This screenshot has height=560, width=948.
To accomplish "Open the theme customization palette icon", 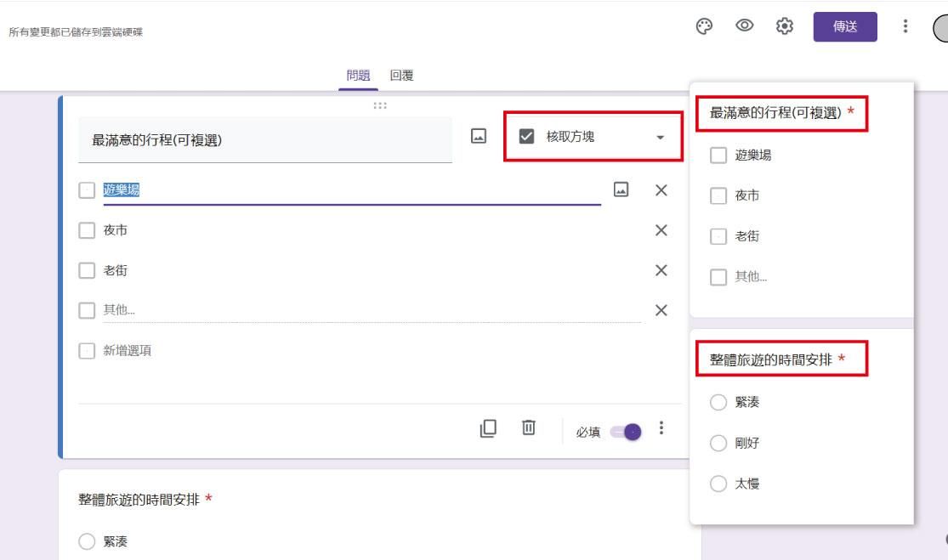I will pyautogui.click(x=703, y=26).
